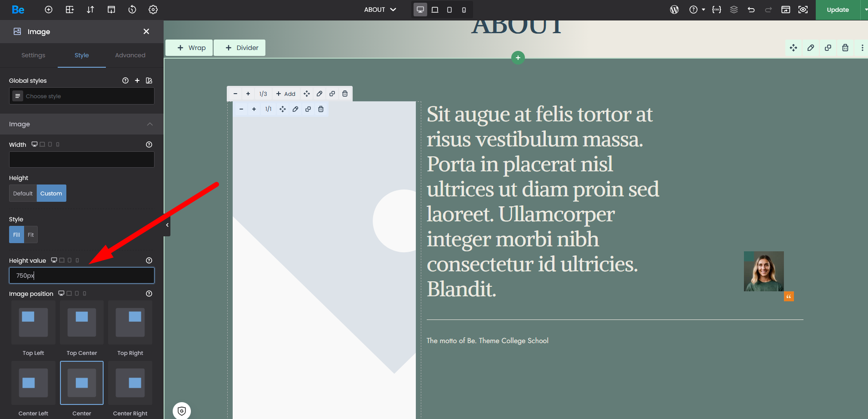The height and width of the screenshot is (419, 868).
Task: Click the Height value input field
Action: [82, 275]
